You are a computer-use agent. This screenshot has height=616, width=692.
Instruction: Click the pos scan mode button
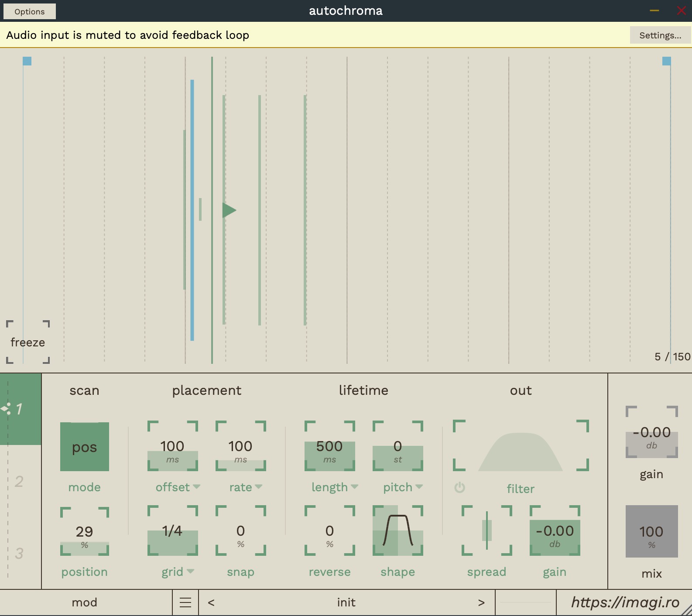85,447
